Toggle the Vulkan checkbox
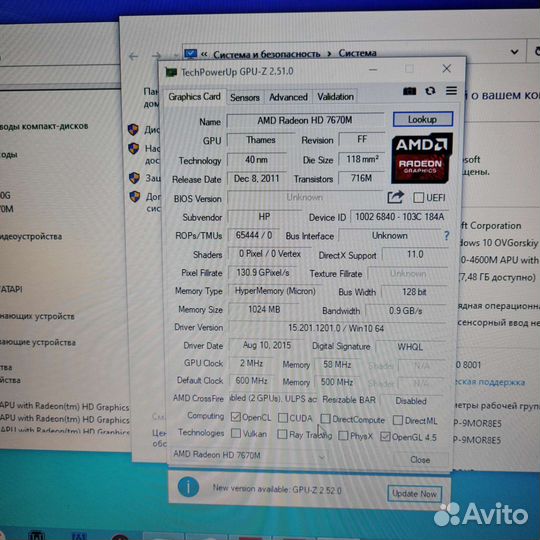This screenshot has height=540, width=540. point(236,433)
